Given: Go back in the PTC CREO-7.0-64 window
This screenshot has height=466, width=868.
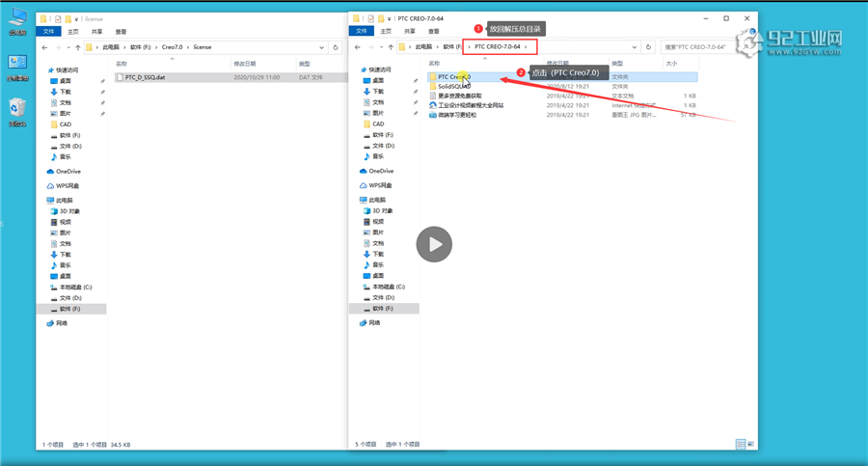Looking at the screenshot, I should point(358,47).
